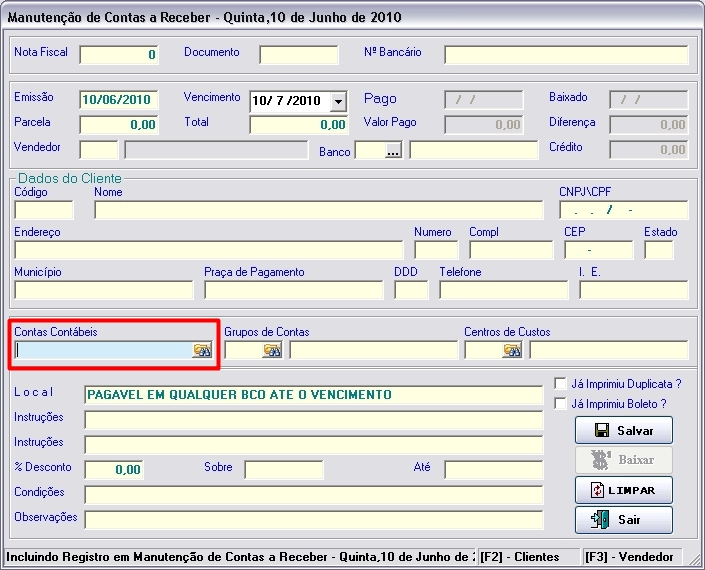
Task: Open the Banco ellipsis lookup button
Action: (x=392, y=150)
